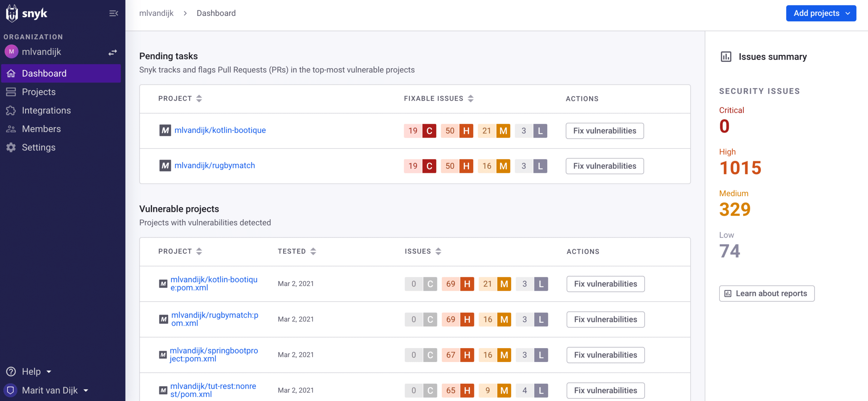Viewport: 868px width, 401px height.
Task: Click the user shield avatar icon
Action: coord(11,390)
